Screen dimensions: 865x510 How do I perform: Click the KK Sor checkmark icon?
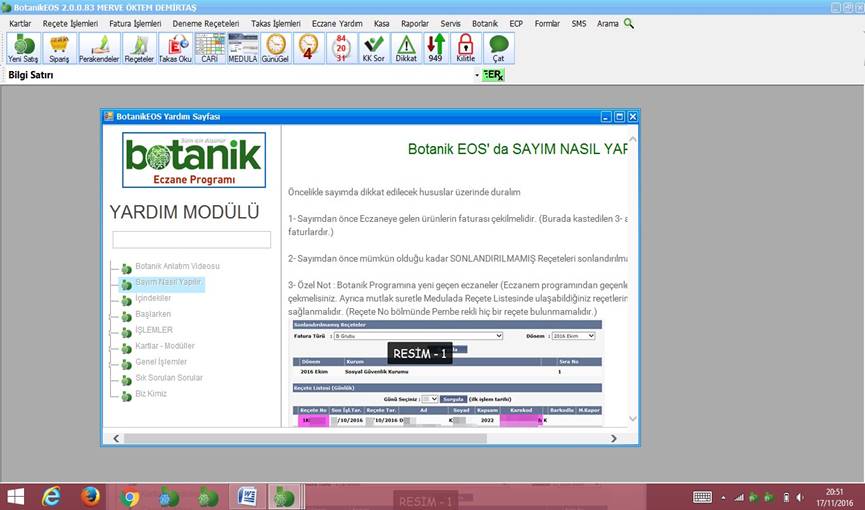point(373,48)
